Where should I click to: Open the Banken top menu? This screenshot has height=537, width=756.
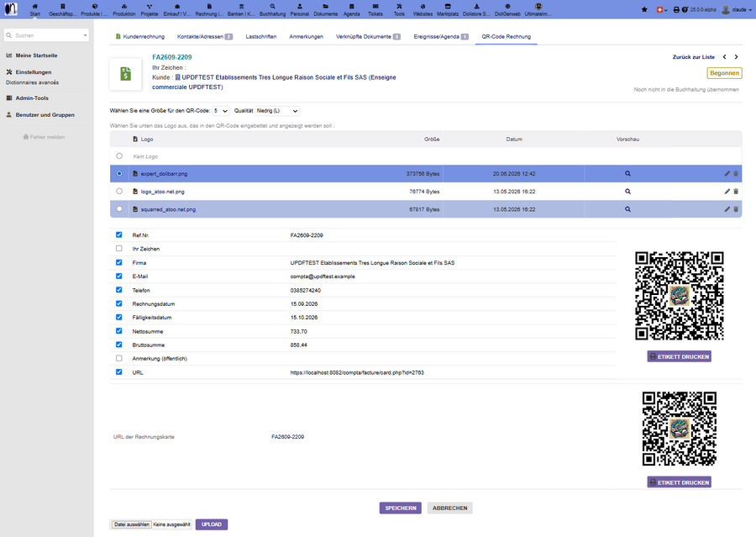[x=241, y=9]
